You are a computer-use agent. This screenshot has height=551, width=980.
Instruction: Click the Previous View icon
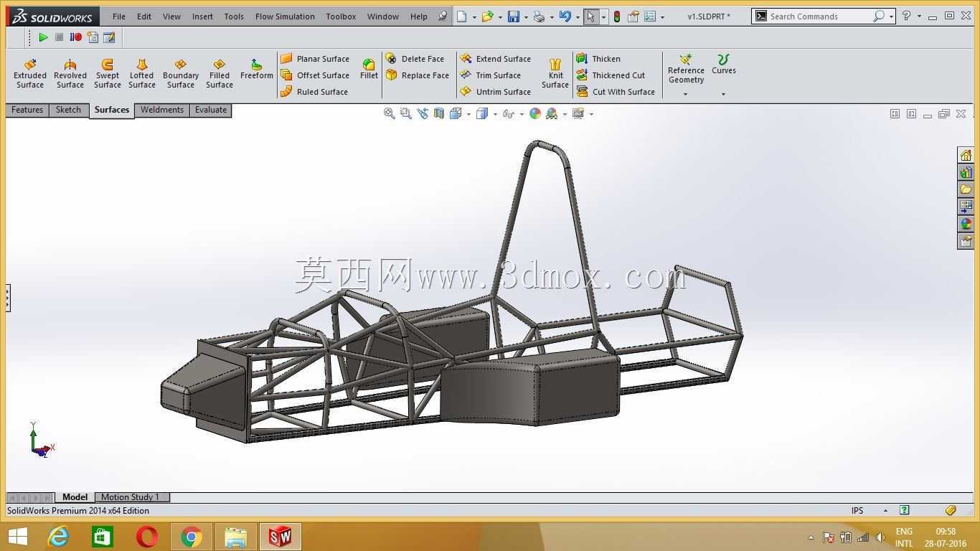click(422, 113)
